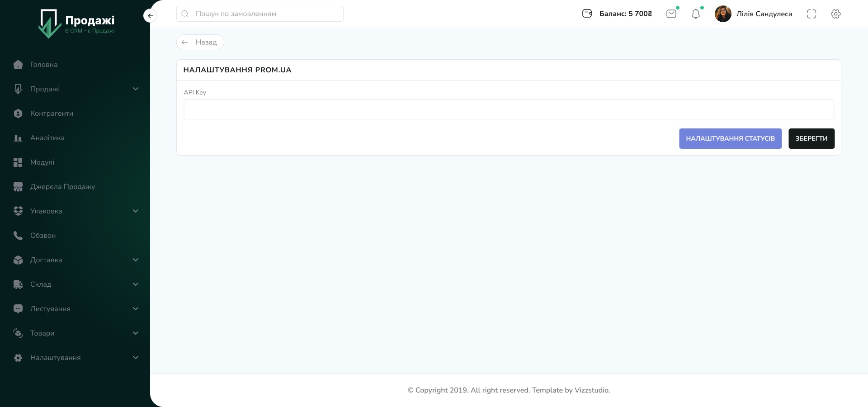Click the Пошук по замовленням search field
This screenshot has height=407, width=868.
tap(260, 14)
